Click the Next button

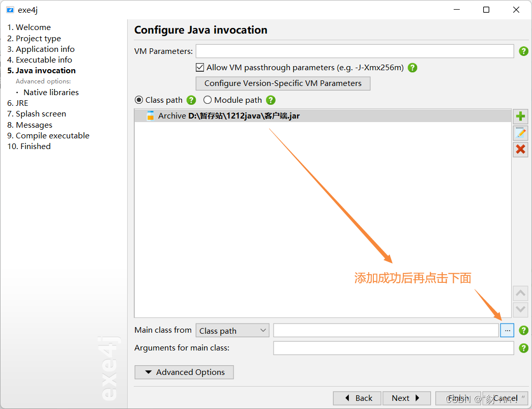tap(406, 398)
